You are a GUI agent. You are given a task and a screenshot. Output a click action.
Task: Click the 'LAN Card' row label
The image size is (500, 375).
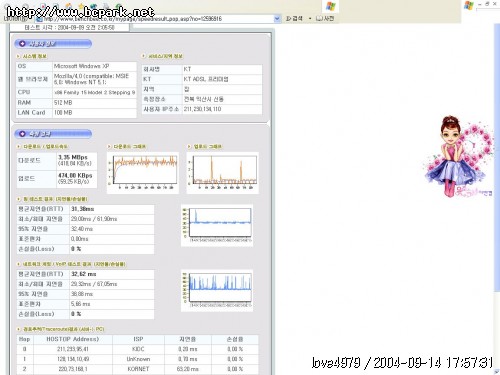(31, 113)
